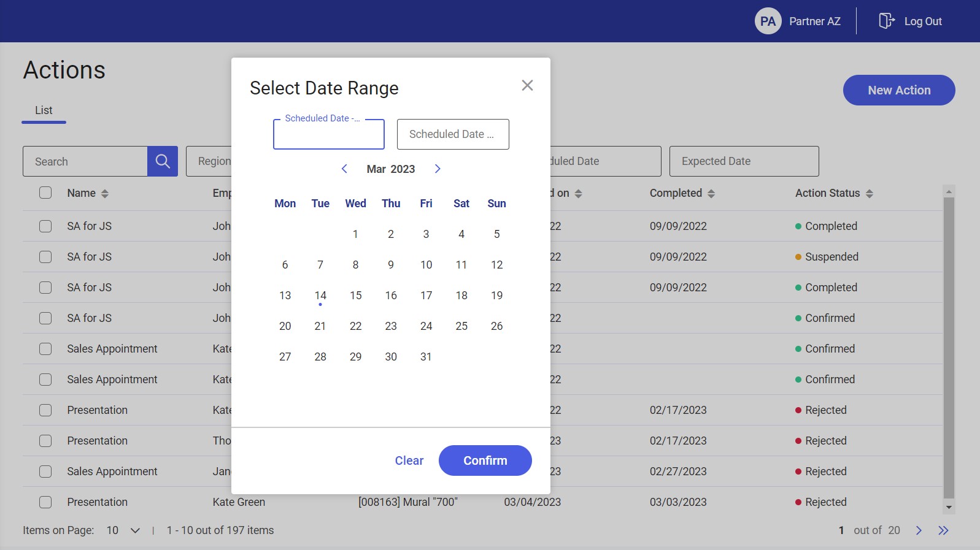Image resolution: width=980 pixels, height=550 pixels.
Task: Click the Mar 2023 month label
Action: pos(391,169)
